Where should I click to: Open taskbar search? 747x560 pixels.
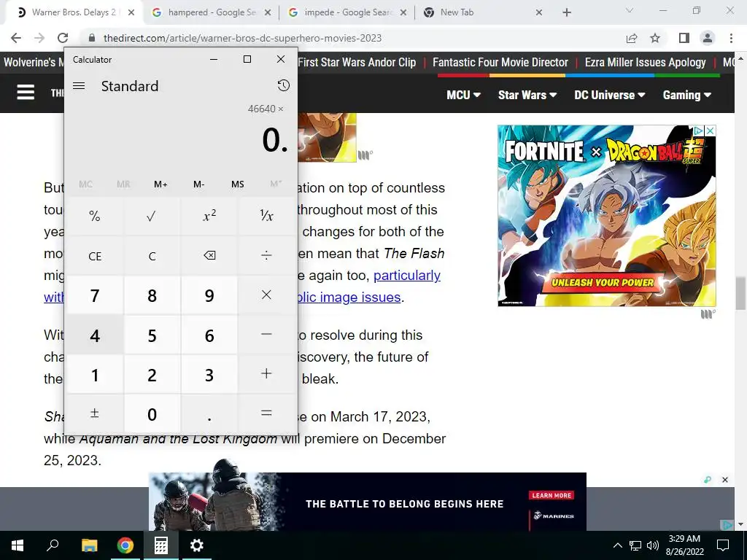53,545
